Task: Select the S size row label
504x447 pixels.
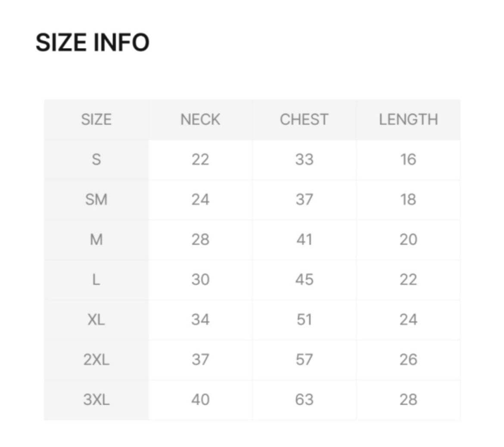Action: [96, 159]
